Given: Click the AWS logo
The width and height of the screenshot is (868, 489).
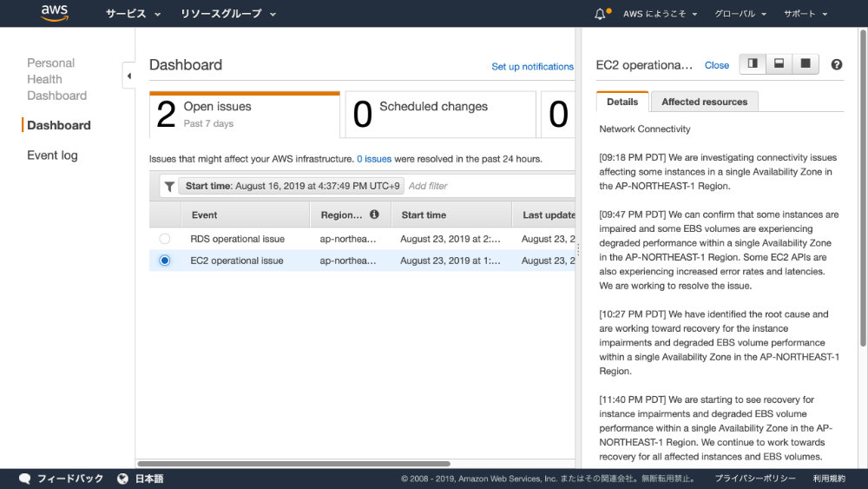Looking at the screenshot, I should click(54, 13).
